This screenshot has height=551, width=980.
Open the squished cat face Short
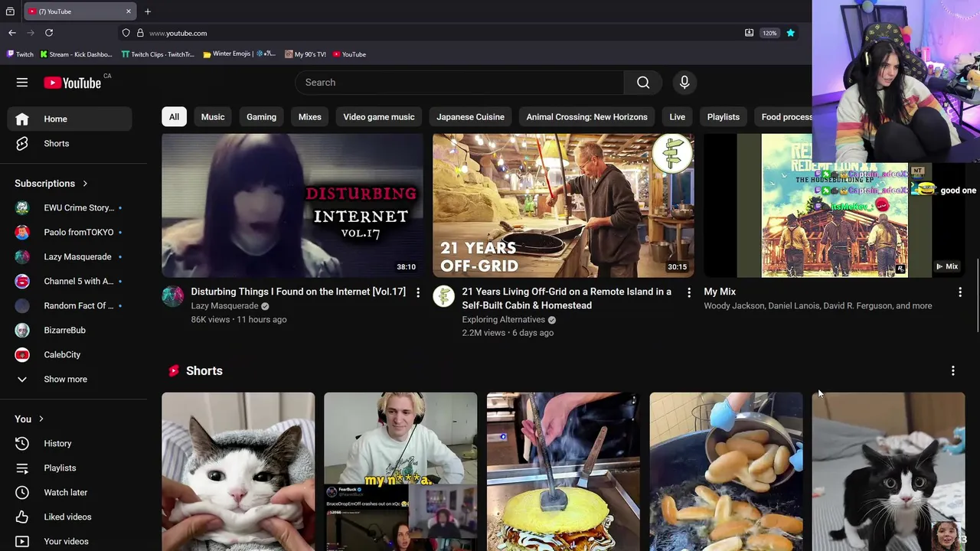click(238, 471)
